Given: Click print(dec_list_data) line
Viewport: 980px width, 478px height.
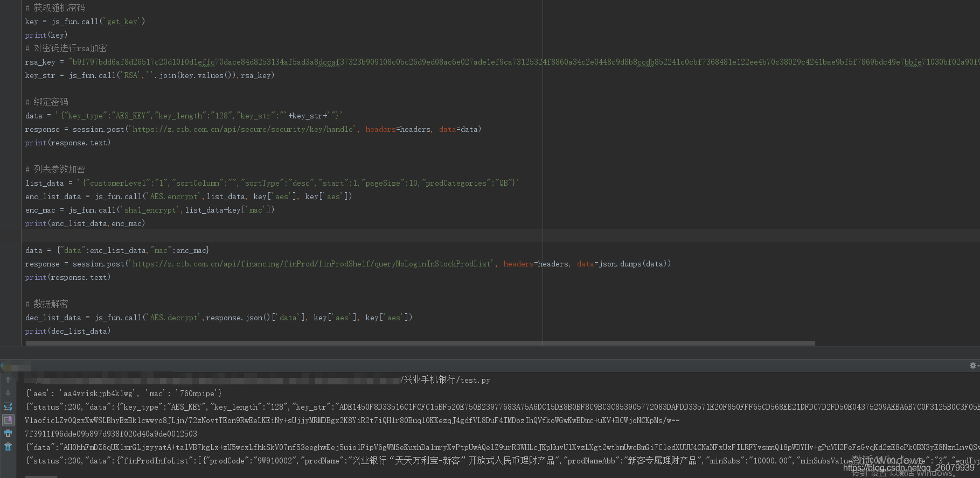Looking at the screenshot, I should [68, 331].
